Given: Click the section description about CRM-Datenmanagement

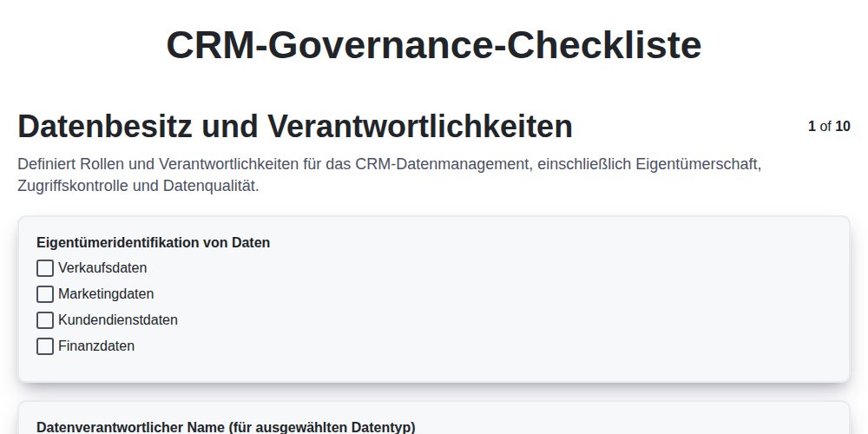Looking at the screenshot, I should tap(390, 175).
